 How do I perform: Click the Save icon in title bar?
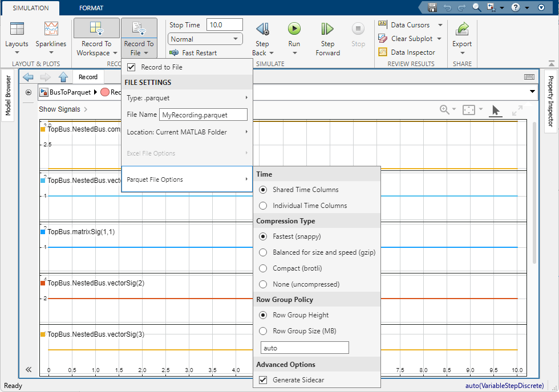tap(432, 7)
